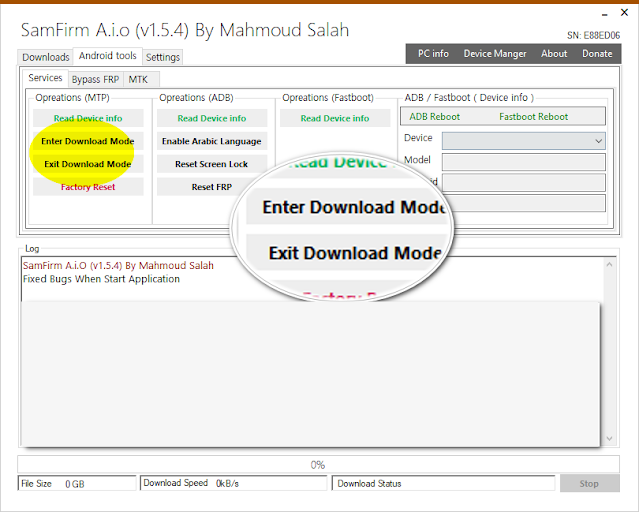Click the Download Status field
The width and height of the screenshot is (639, 512).
coord(444,483)
